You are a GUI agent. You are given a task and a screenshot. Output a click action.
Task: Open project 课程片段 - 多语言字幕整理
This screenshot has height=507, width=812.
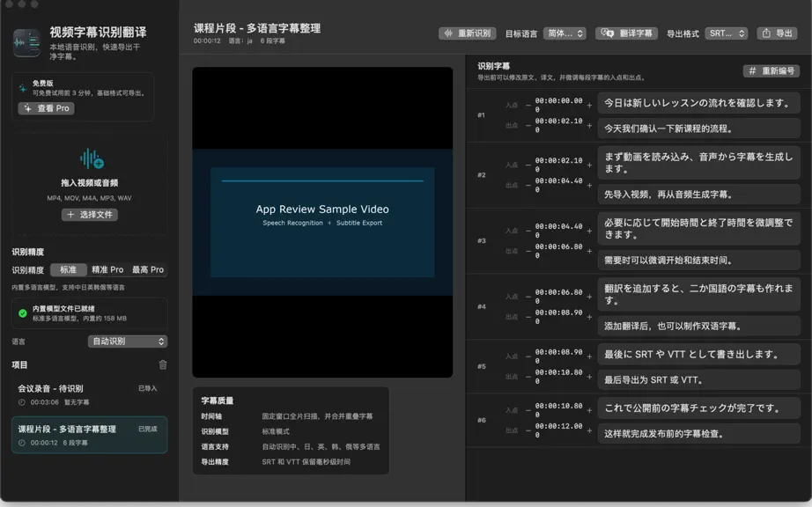(x=90, y=435)
